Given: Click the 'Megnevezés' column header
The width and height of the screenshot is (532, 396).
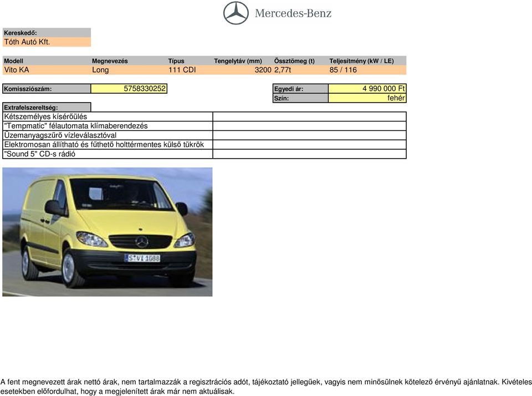Looking at the screenshot, I should 110,61.
